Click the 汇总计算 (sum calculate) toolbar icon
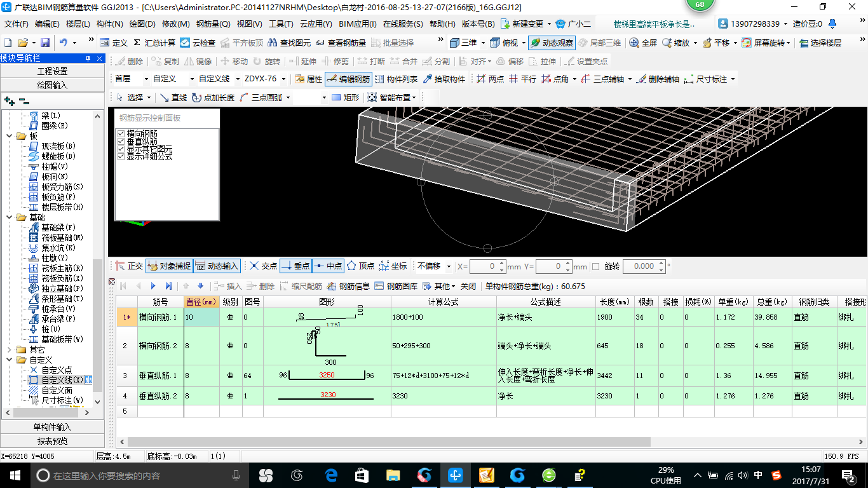868x488 pixels. tap(154, 43)
